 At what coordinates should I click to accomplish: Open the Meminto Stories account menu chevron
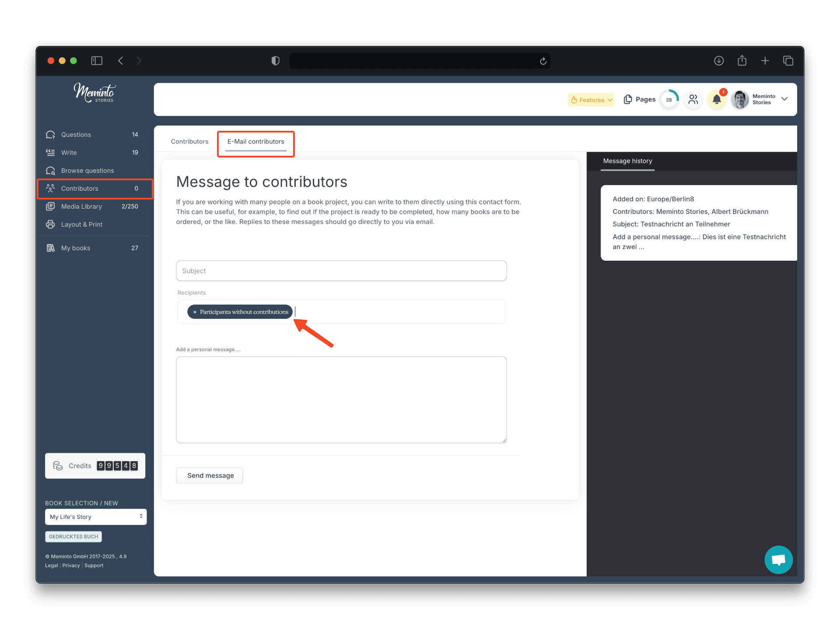pyautogui.click(x=784, y=99)
